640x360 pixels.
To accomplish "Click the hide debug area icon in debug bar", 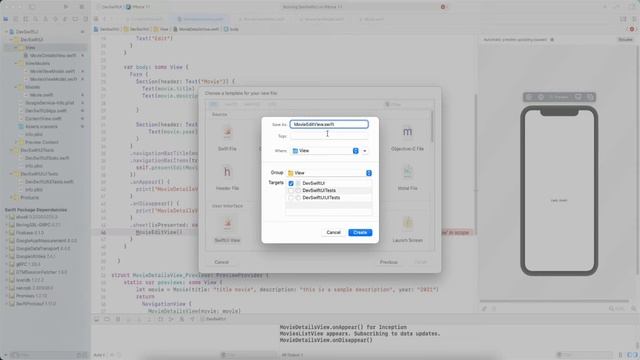I will (x=96, y=319).
